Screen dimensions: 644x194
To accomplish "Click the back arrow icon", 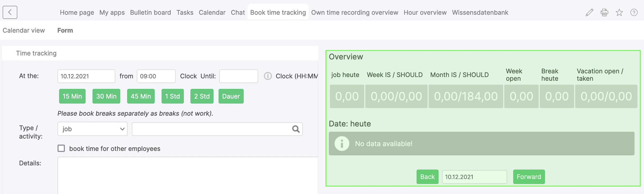I will tap(10, 12).
